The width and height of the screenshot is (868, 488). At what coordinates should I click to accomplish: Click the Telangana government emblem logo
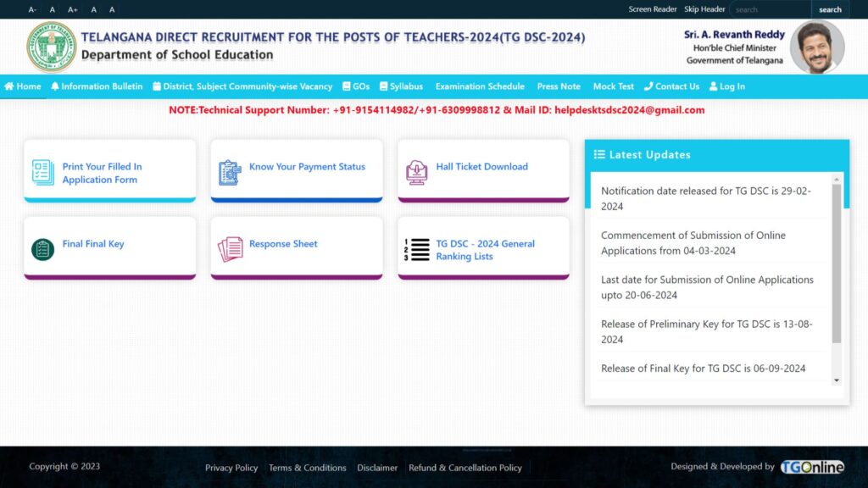click(52, 47)
